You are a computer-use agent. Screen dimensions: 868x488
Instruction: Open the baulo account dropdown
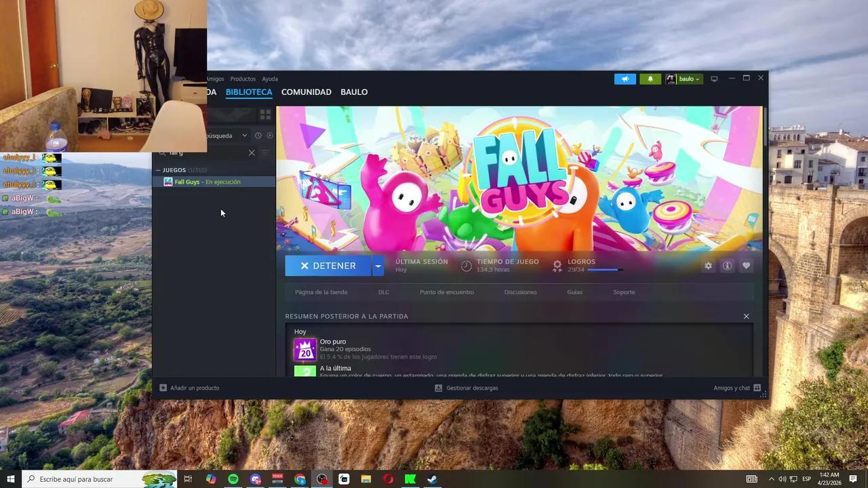click(686, 79)
